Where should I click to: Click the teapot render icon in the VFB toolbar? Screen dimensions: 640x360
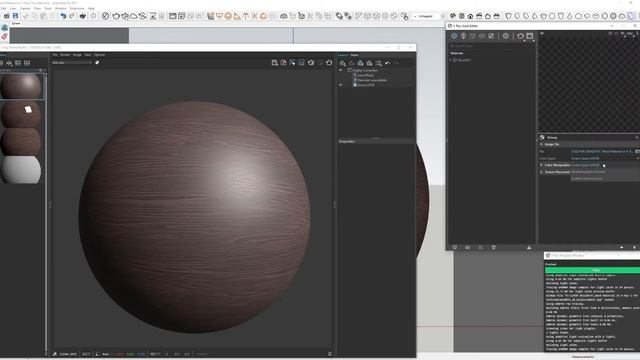tap(329, 62)
